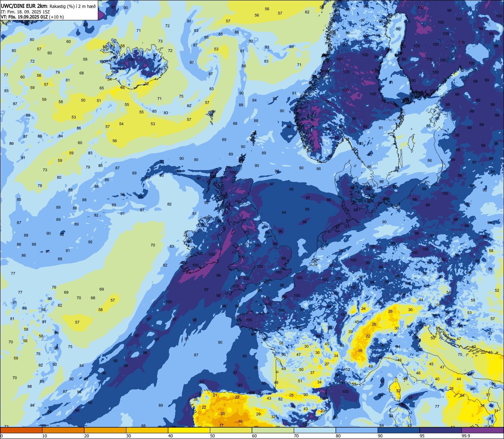Click the pale blue 70–80 legend swatch
The height and width of the screenshot is (439, 504).
[315, 430]
